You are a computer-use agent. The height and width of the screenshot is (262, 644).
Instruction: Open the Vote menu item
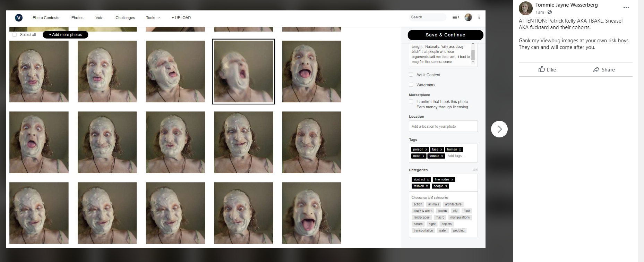(100, 18)
